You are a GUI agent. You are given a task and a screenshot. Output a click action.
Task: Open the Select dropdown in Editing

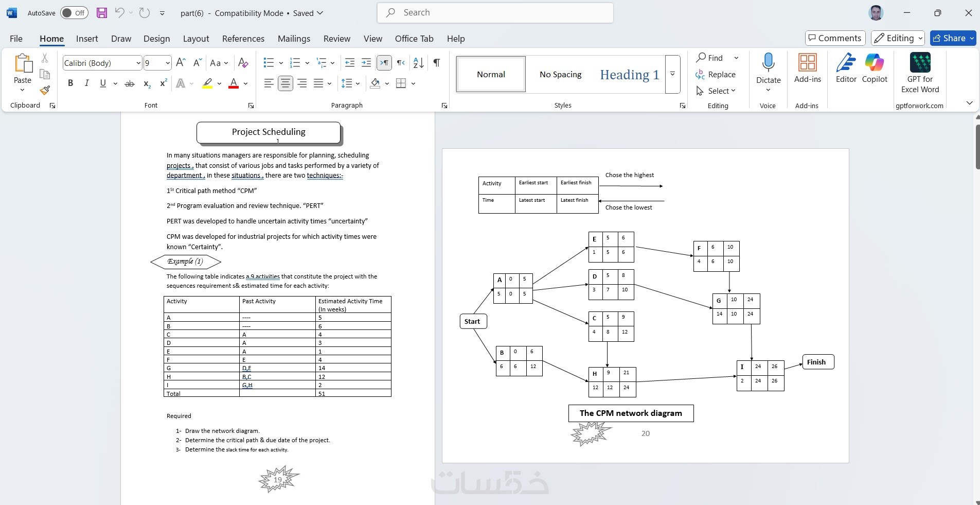click(716, 91)
